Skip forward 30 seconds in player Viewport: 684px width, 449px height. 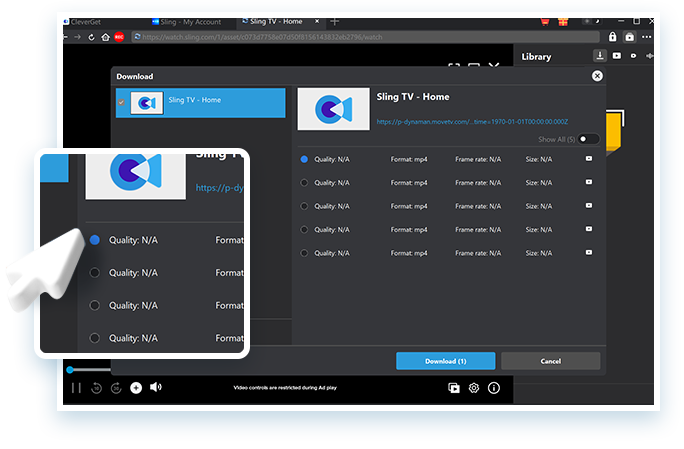[116, 387]
